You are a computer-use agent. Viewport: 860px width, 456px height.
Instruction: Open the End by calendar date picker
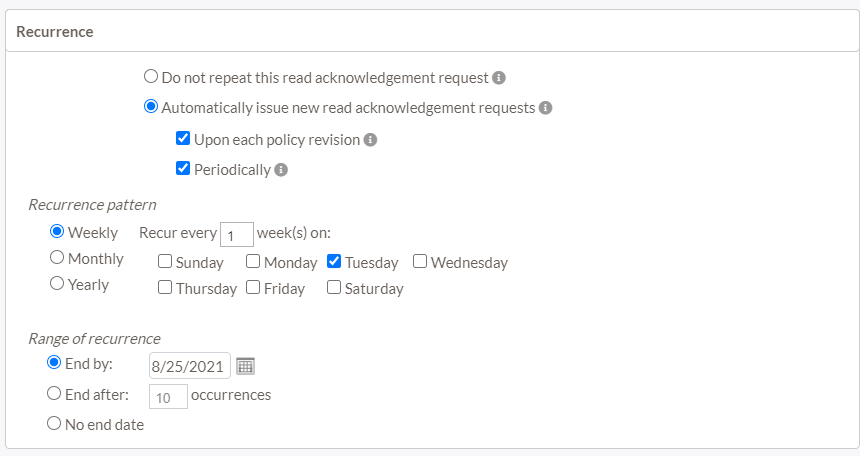(x=246, y=366)
